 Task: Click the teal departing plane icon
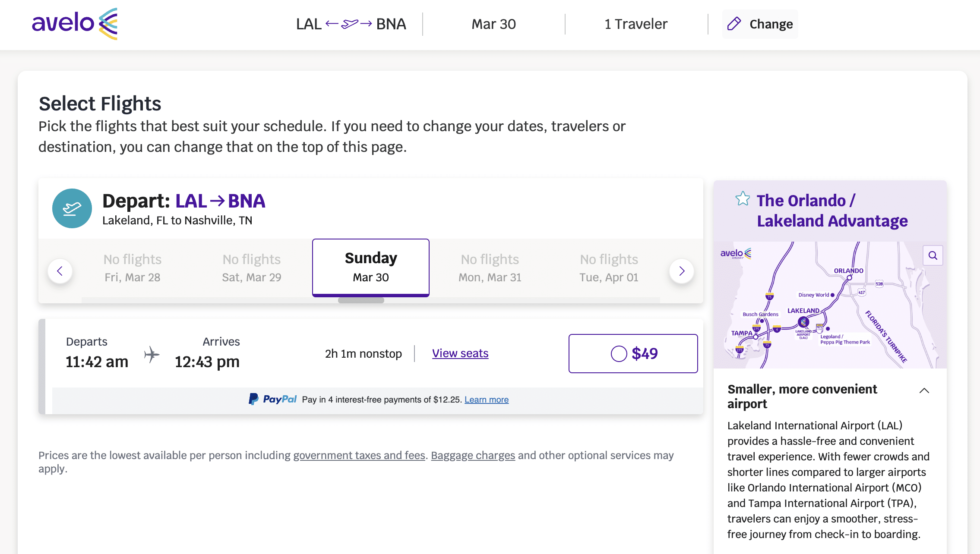coord(72,208)
